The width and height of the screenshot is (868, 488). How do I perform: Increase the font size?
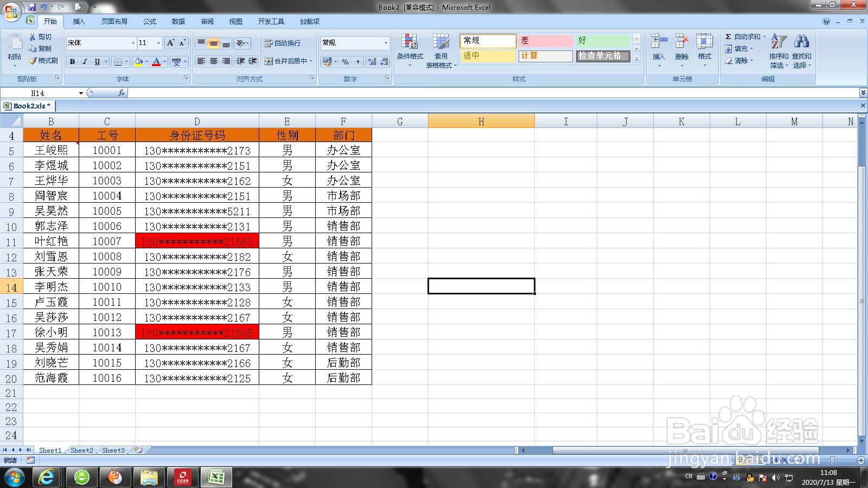[170, 42]
